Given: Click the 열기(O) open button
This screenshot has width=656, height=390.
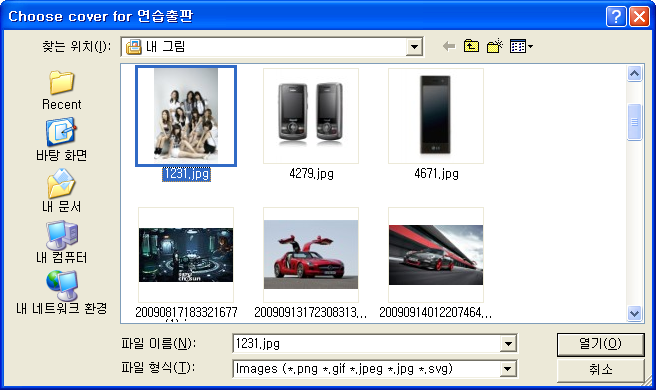Looking at the screenshot, I should (x=600, y=344).
